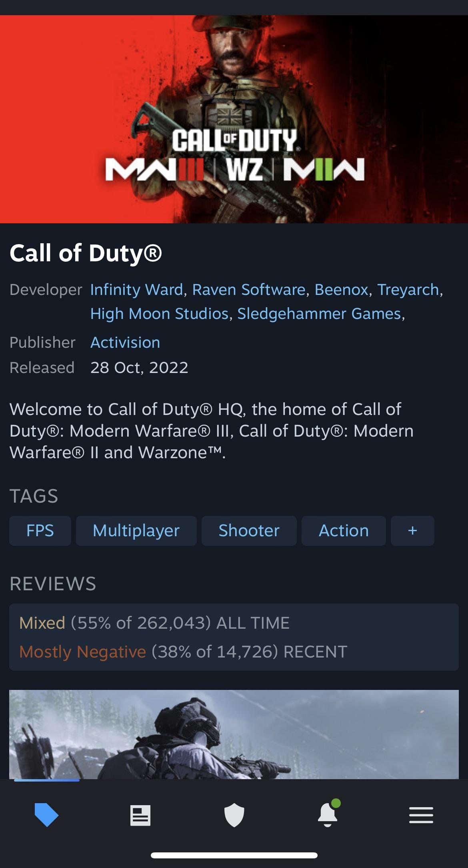468x868 pixels.
Task: Open the Steam Guard shield icon
Action: [234, 815]
